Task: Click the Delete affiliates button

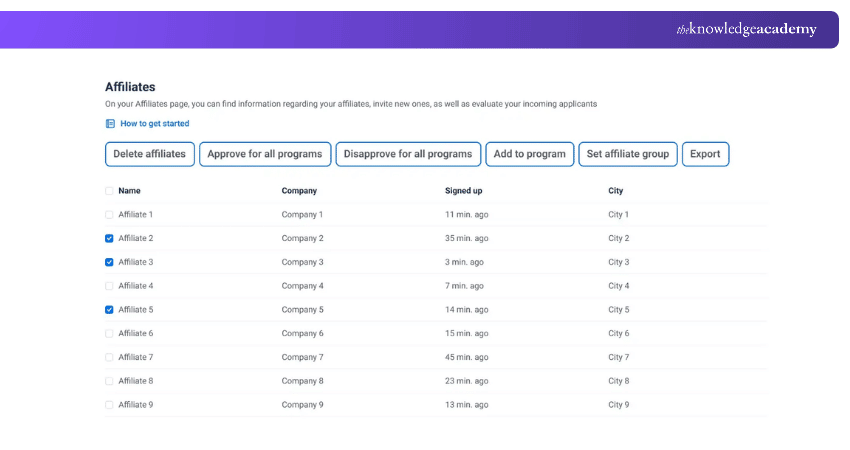Action: tap(150, 154)
